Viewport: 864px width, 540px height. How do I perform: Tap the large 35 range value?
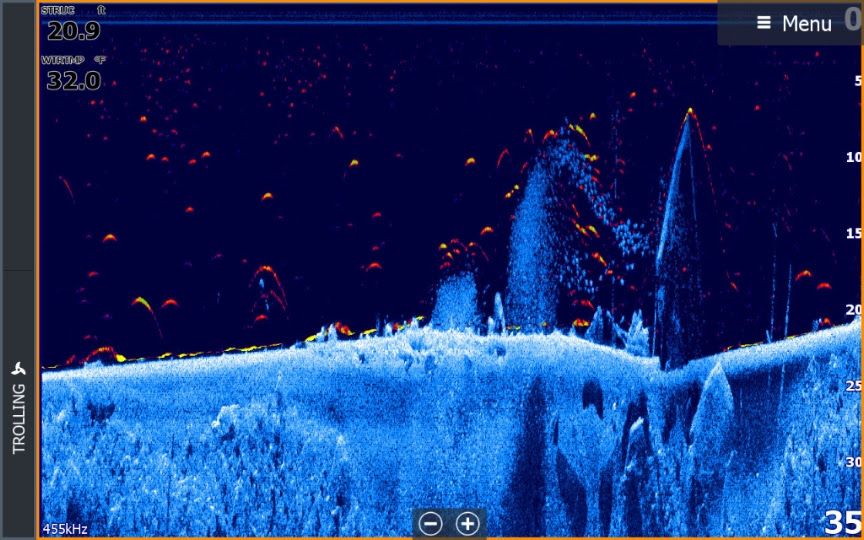842,522
